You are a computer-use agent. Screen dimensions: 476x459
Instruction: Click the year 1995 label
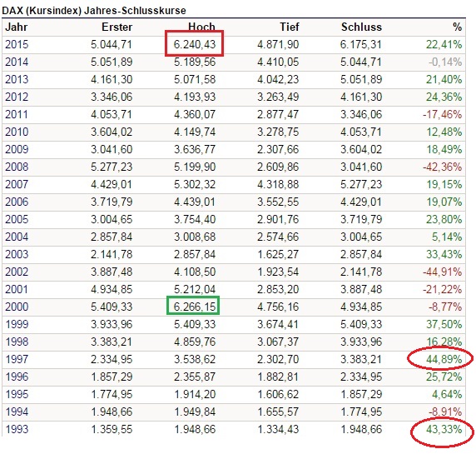pos(17,394)
